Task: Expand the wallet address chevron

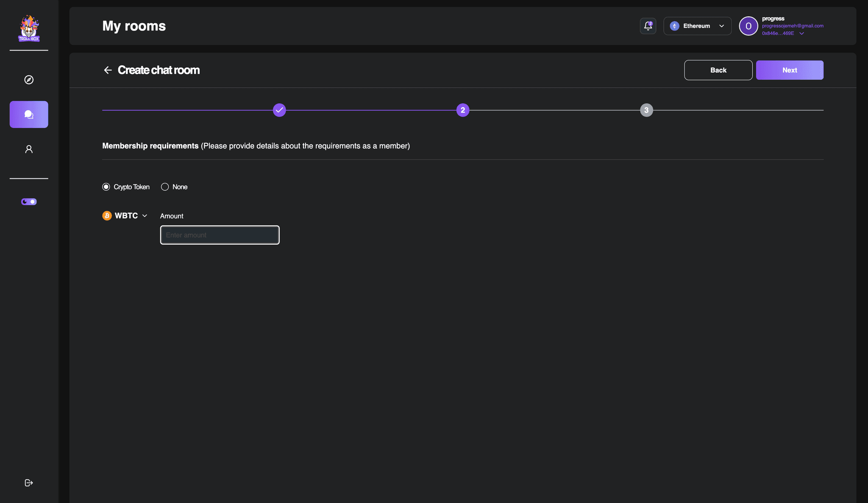Action: click(801, 33)
